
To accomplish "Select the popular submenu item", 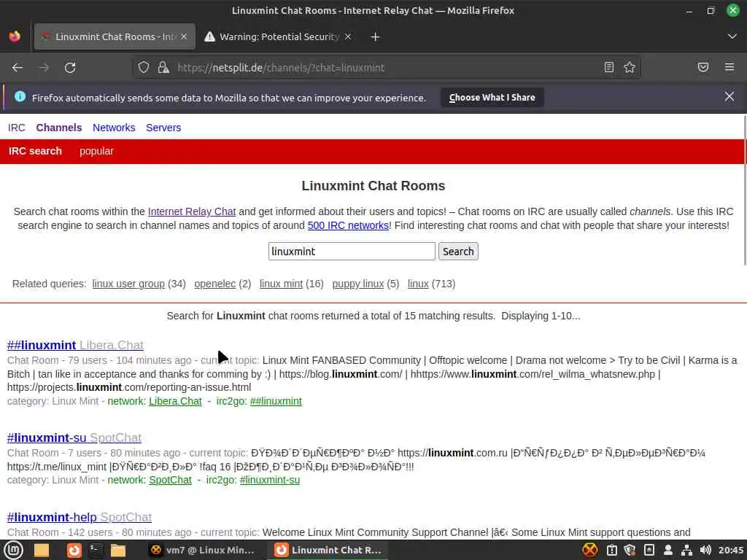I will pyautogui.click(x=97, y=151).
